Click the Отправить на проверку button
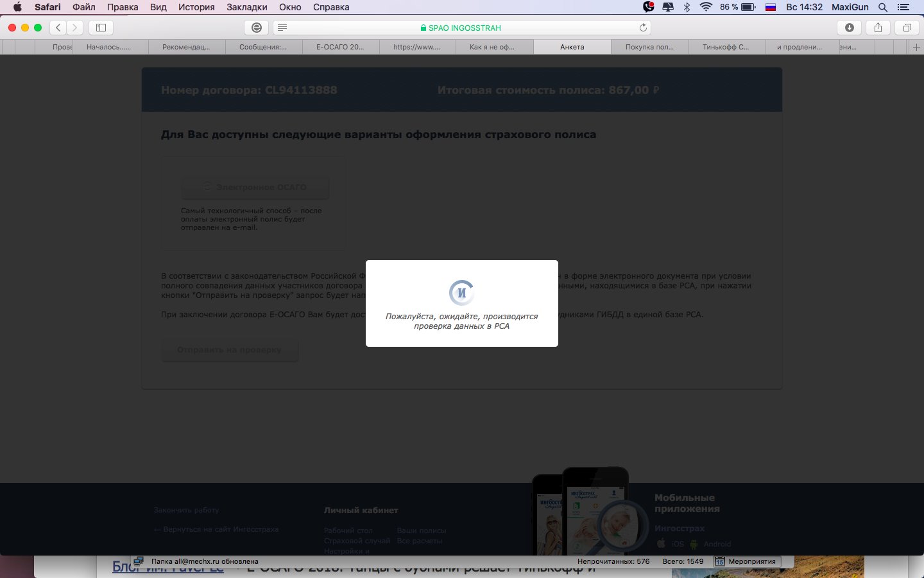 [x=229, y=350]
